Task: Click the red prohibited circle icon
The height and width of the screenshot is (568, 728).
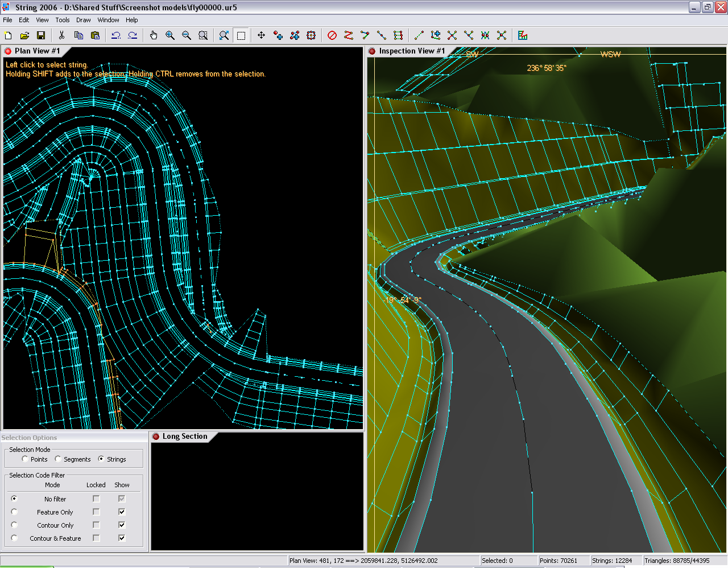Action: pos(332,35)
